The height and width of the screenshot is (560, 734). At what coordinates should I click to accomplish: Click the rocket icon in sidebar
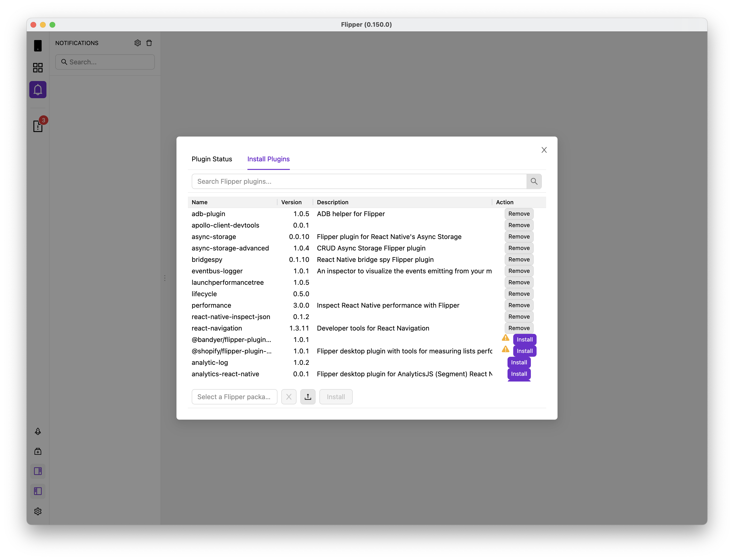click(38, 431)
